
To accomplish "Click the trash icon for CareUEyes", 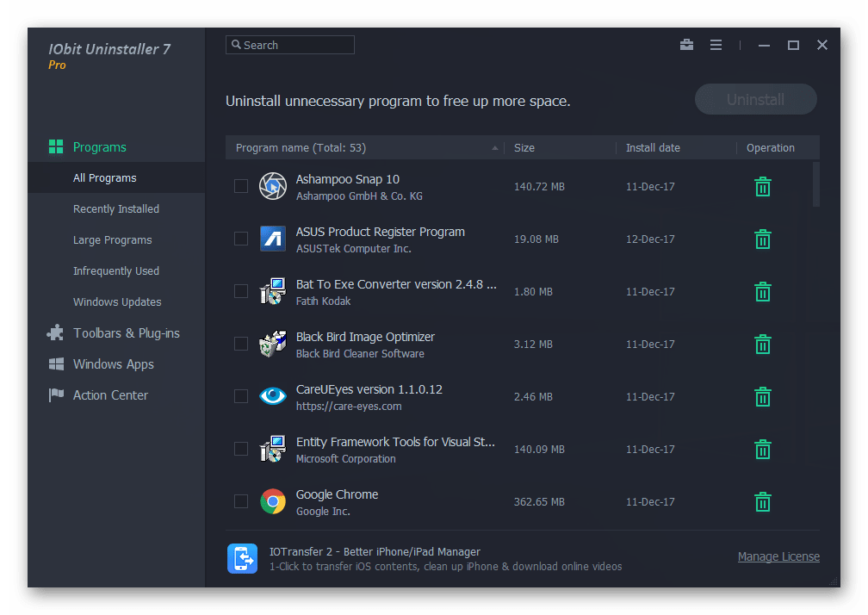I will [x=762, y=396].
